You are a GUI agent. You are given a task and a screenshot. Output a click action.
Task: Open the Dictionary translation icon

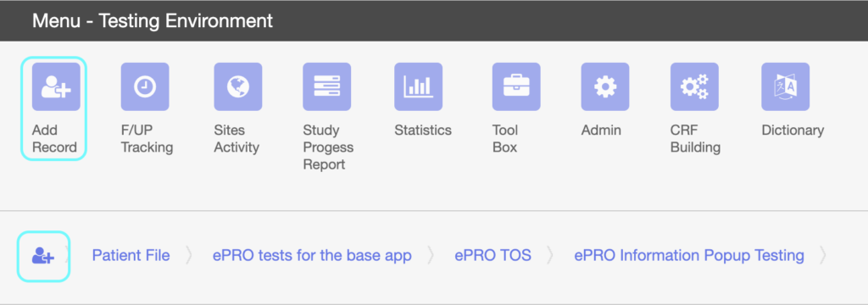coord(786,86)
